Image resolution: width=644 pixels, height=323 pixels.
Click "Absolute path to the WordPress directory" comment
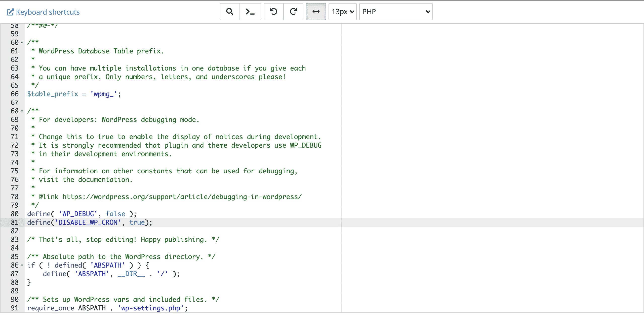121,257
